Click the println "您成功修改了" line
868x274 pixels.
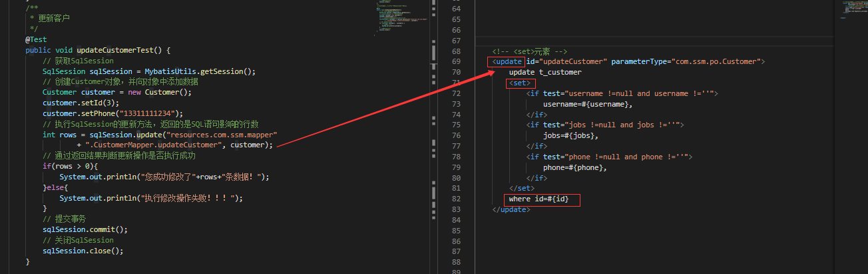pyautogui.click(x=164, y=177)
